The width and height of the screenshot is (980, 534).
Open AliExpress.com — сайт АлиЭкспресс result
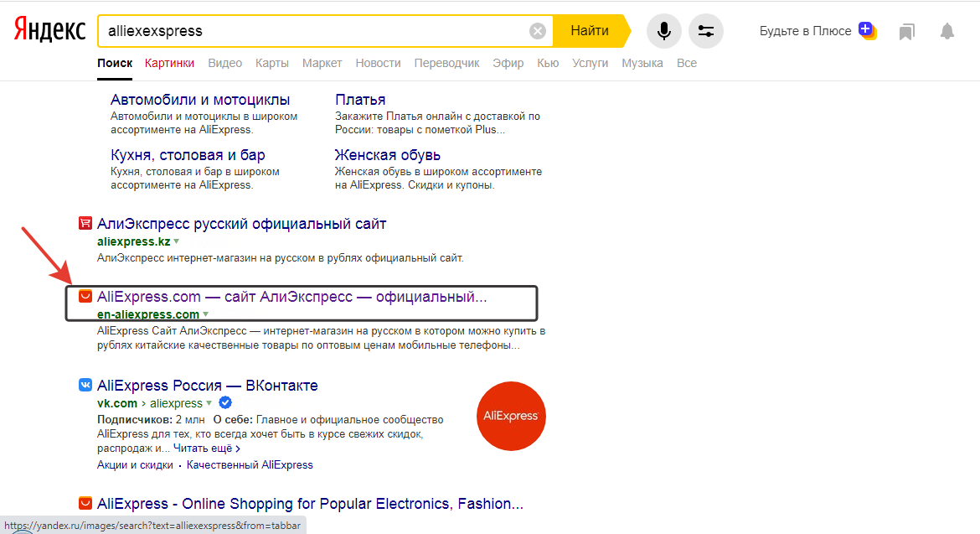coord(291,297)
